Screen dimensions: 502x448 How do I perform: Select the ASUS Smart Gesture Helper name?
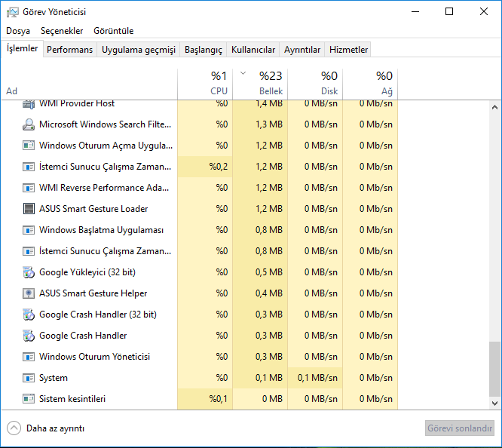[93, 293]
